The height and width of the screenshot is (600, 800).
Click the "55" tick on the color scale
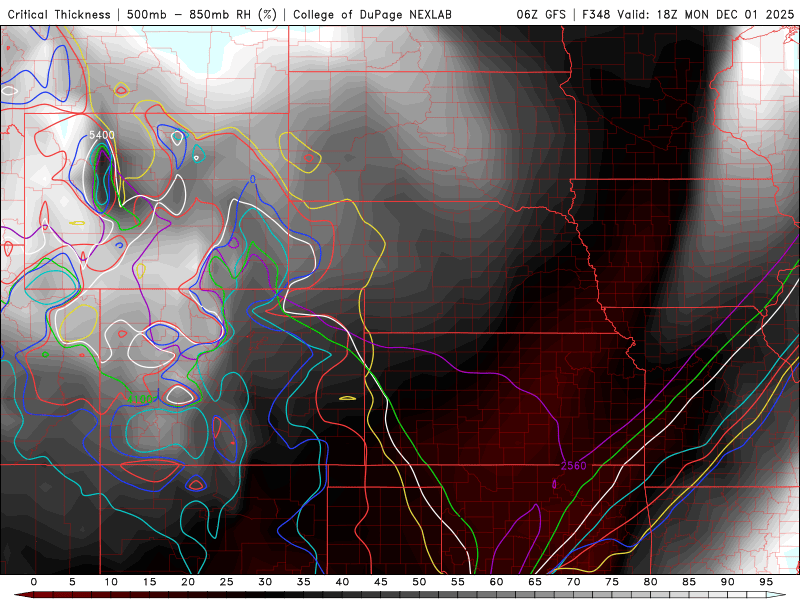click(457, 582)
